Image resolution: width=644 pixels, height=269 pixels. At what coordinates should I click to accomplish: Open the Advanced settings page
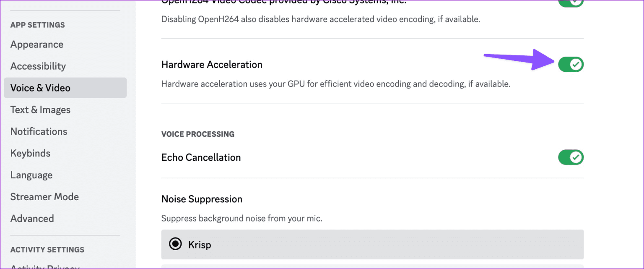tap(32, 218)
